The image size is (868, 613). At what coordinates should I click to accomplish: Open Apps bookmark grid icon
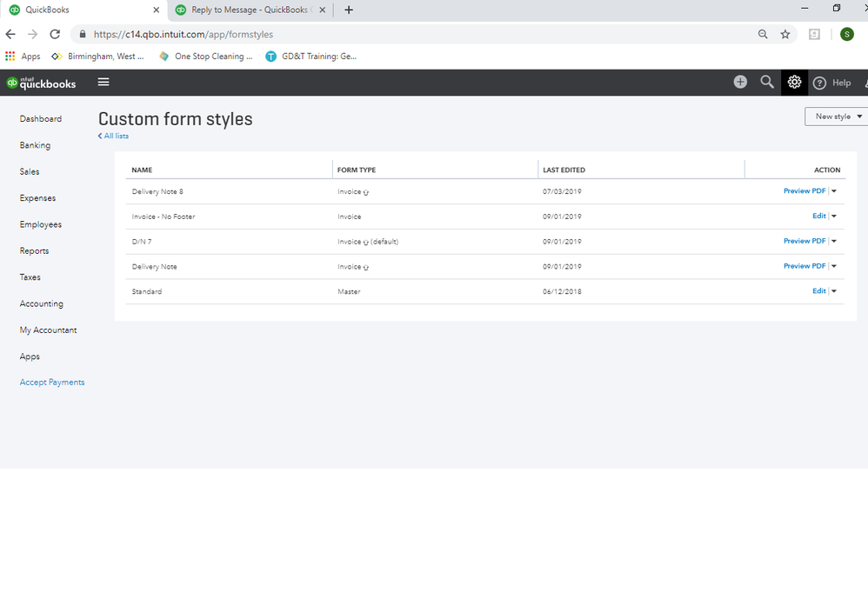(x=10, y=56)
